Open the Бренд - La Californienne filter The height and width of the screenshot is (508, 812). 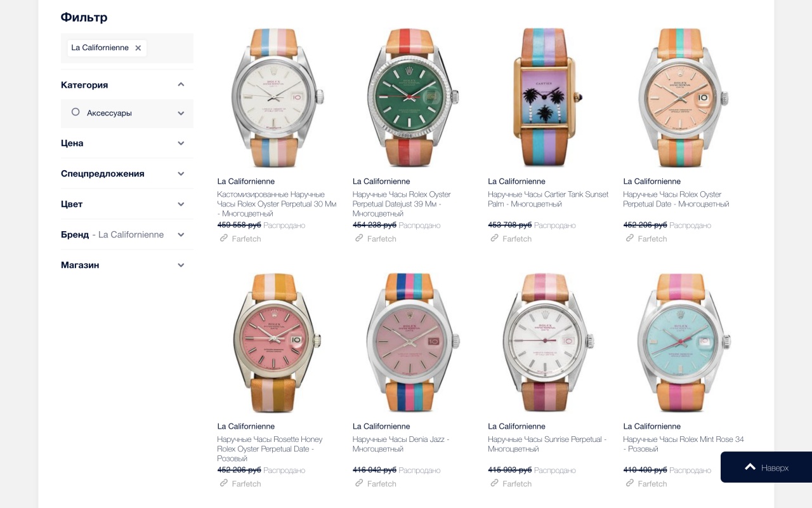(x=127, y=234)
